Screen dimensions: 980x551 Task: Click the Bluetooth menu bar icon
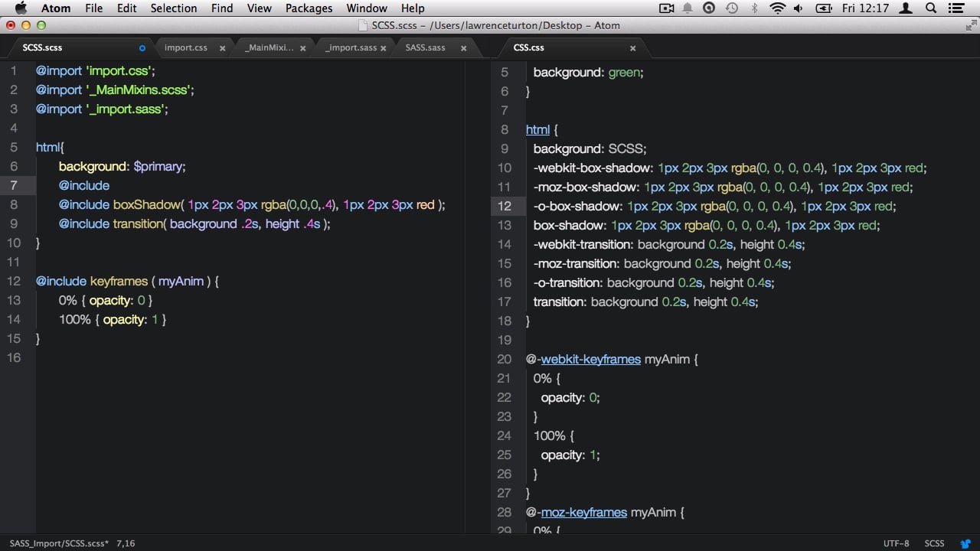coord(754,8)
